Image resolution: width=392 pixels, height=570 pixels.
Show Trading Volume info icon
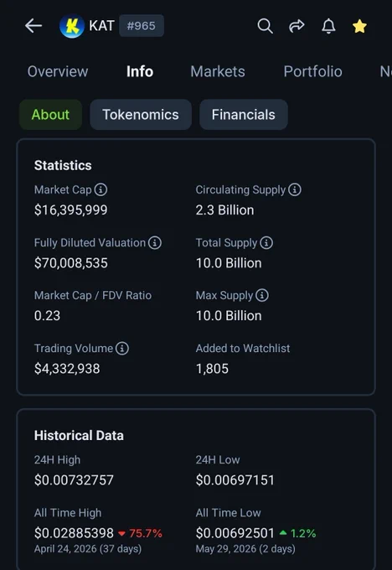[x=122, y=348]
